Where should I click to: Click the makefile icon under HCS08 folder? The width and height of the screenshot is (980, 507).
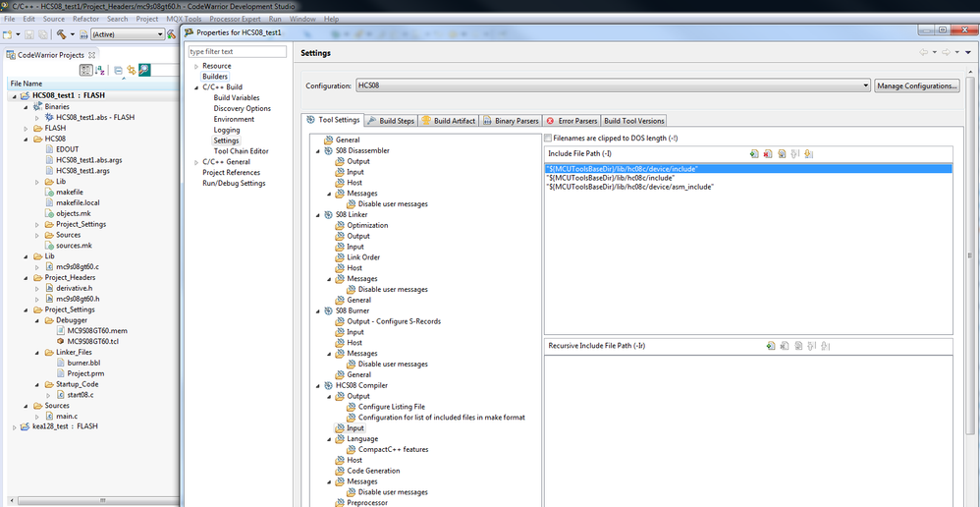[51, 192]
